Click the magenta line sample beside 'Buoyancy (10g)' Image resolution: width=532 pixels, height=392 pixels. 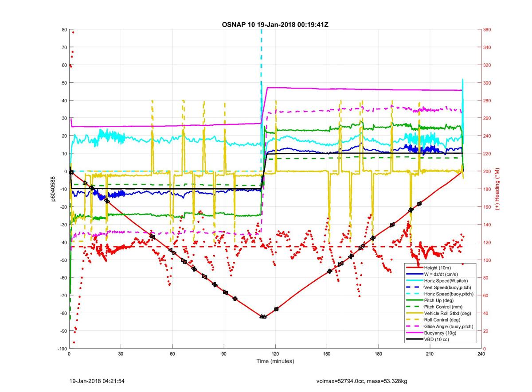tap(415, 333)
